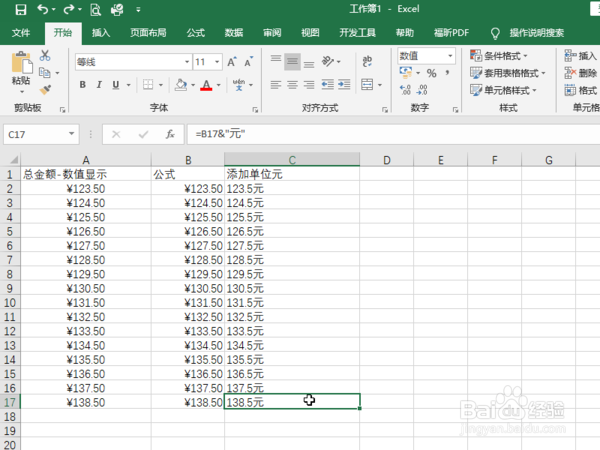600x450 pixels.
Task: Toggle Center horizontal alignment
Action: tap(292, 85)
